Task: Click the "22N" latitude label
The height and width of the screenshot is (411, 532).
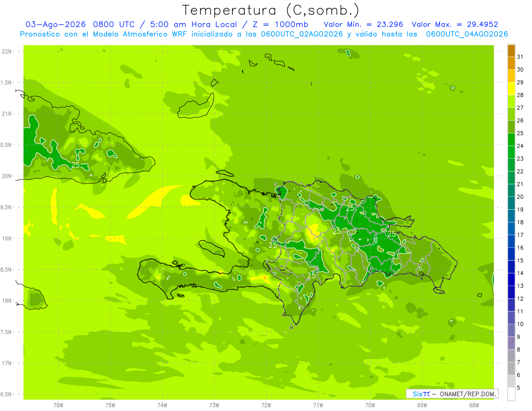Action: [7, 51]
